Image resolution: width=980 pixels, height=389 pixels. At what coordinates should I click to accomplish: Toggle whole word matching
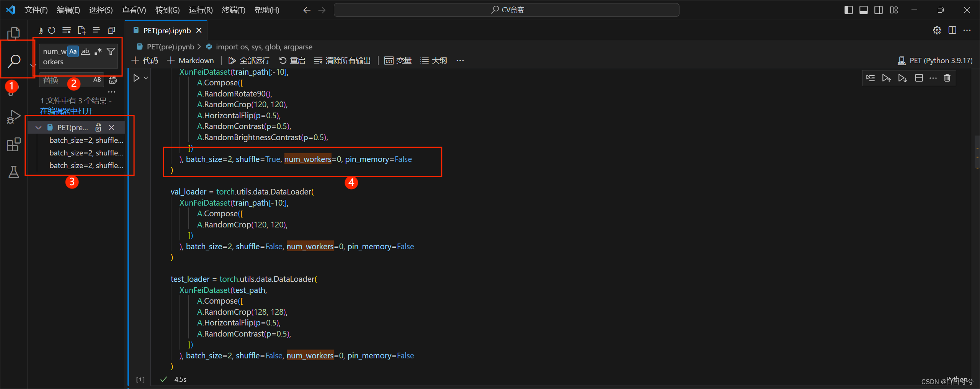coord(86,51)
